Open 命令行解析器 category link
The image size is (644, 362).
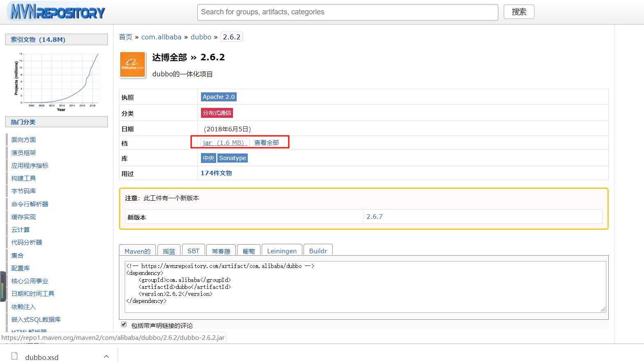(x=30, y=204)
